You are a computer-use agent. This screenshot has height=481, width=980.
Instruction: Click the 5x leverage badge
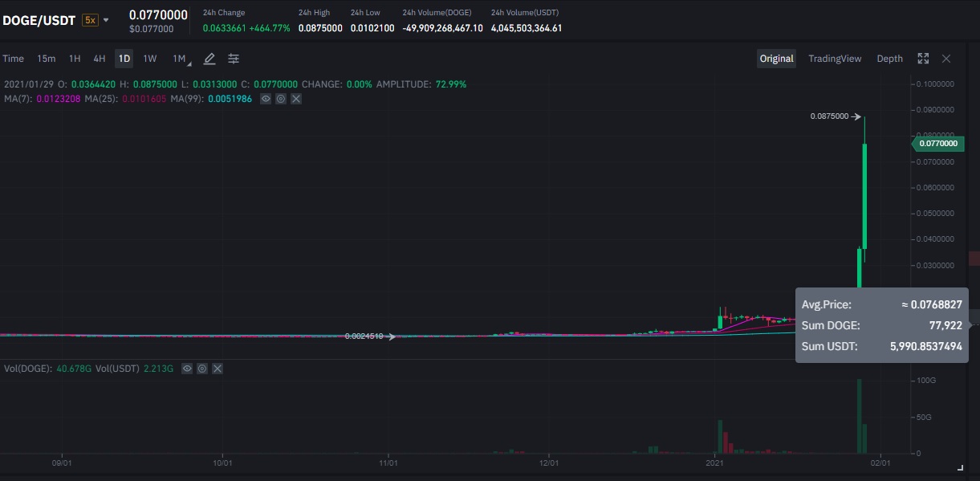90,20
